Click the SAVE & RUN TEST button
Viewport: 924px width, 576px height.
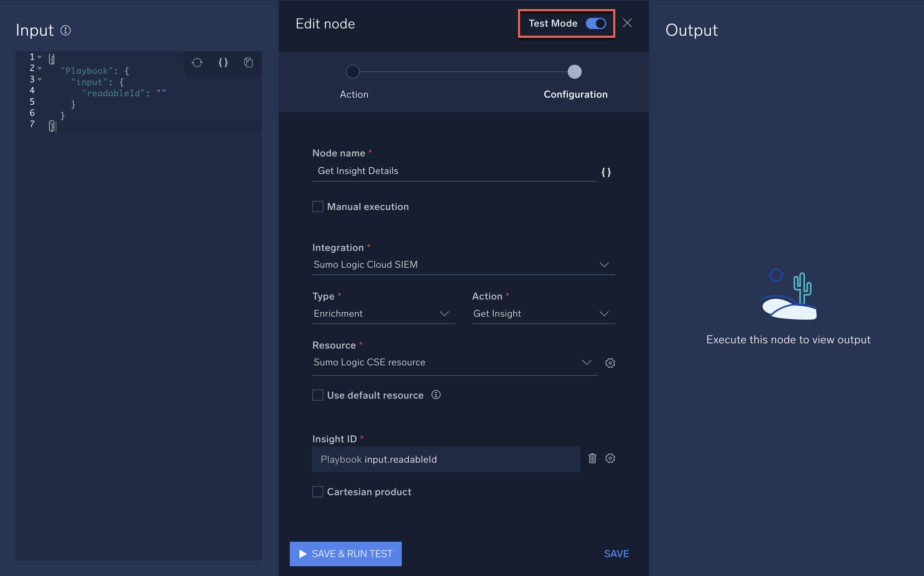click(x=345, y=554)
